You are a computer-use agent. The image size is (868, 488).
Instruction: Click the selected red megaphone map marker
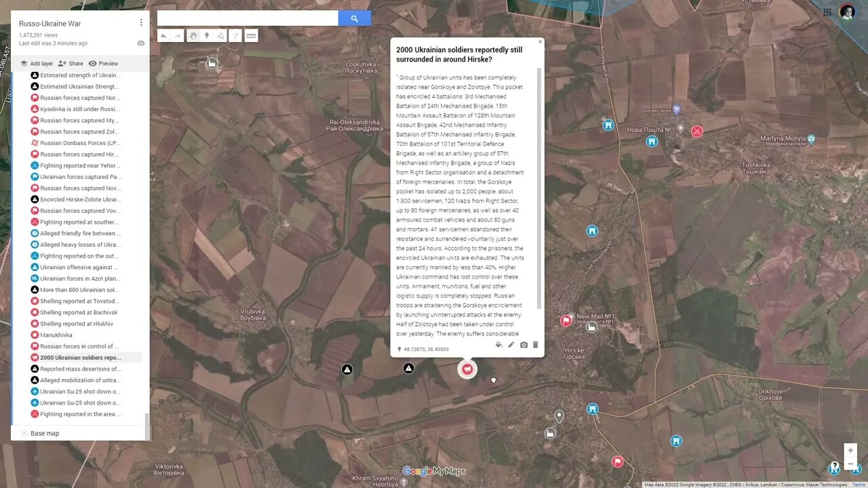coord(467,369)
